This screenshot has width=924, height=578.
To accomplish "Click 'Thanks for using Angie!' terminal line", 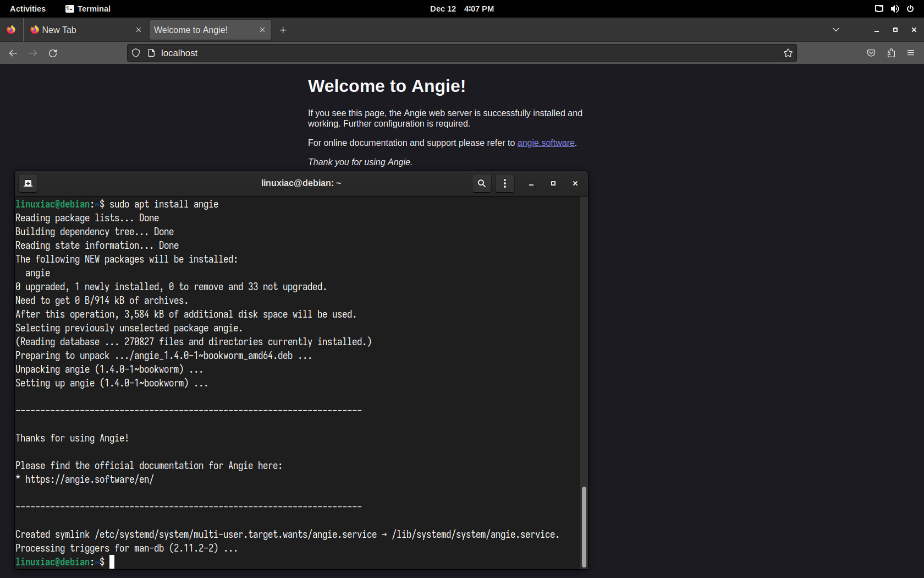I will coord(72,438).
